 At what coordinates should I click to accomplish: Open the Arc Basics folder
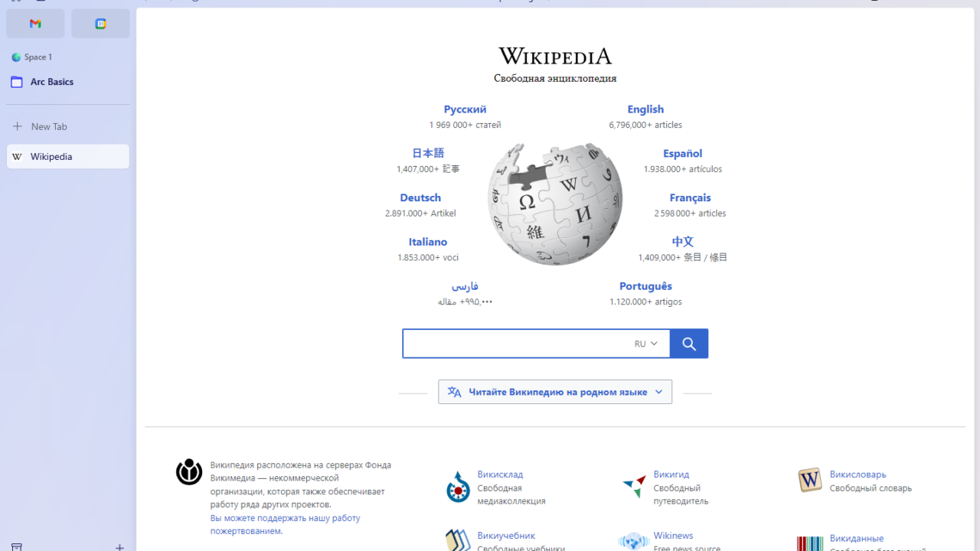pyautogui.click(x=52, y=82)
